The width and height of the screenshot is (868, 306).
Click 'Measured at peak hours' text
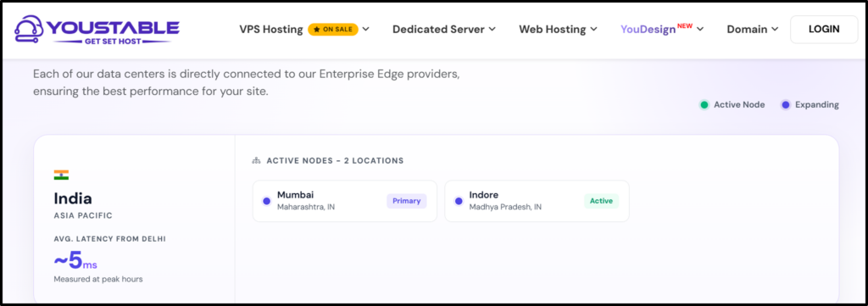(x=98, y=280)
